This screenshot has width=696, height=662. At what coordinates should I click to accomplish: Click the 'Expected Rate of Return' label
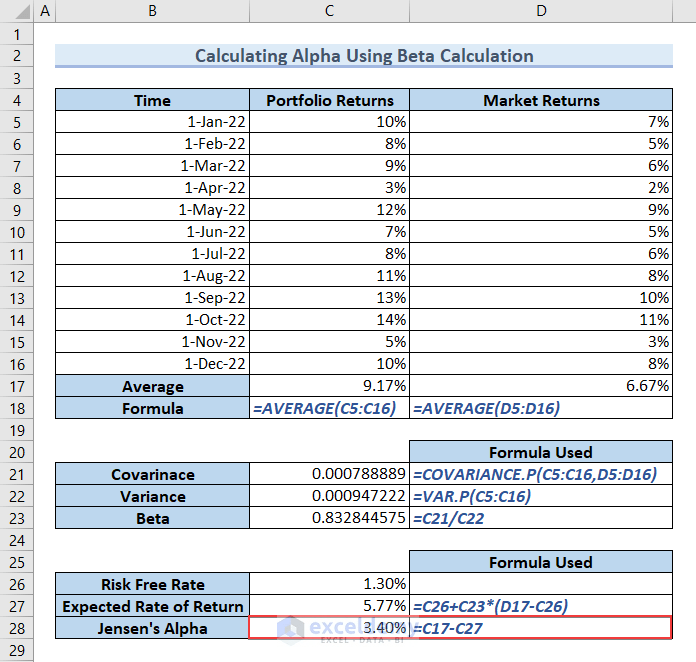[152, 607]
